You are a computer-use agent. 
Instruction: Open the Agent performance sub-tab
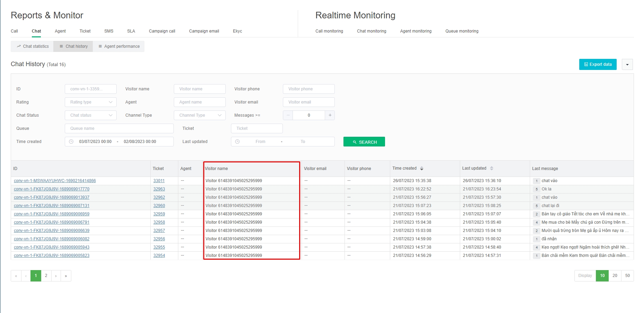119,46
